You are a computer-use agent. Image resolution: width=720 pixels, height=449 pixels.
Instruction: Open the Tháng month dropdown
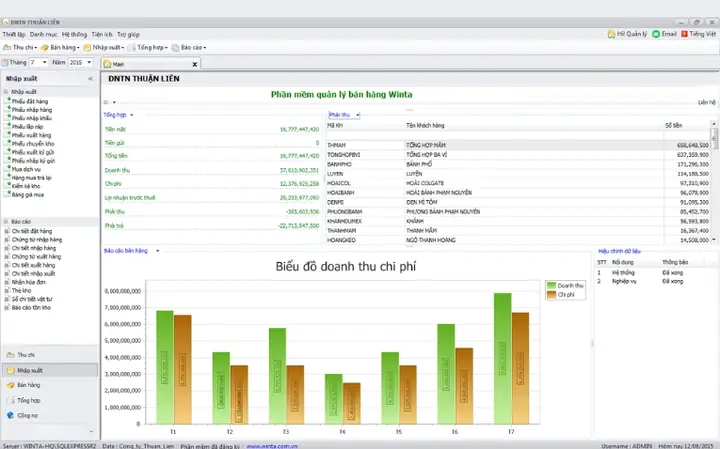coord(45,62)
